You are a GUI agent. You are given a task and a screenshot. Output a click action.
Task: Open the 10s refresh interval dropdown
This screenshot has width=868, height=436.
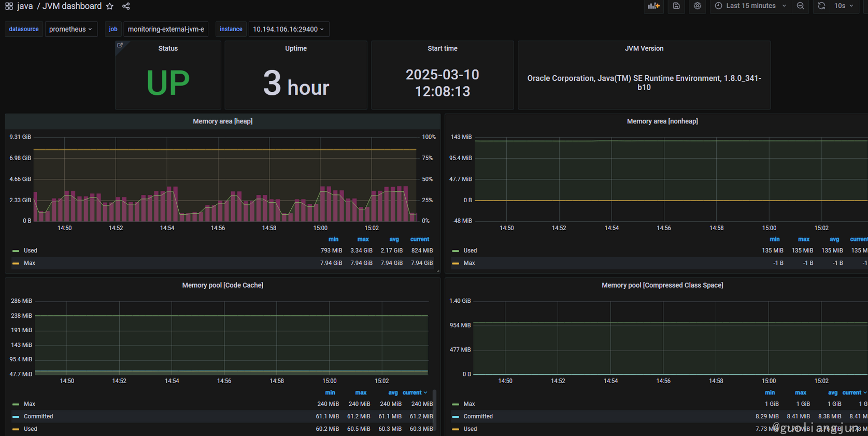[x=844, y=6]
